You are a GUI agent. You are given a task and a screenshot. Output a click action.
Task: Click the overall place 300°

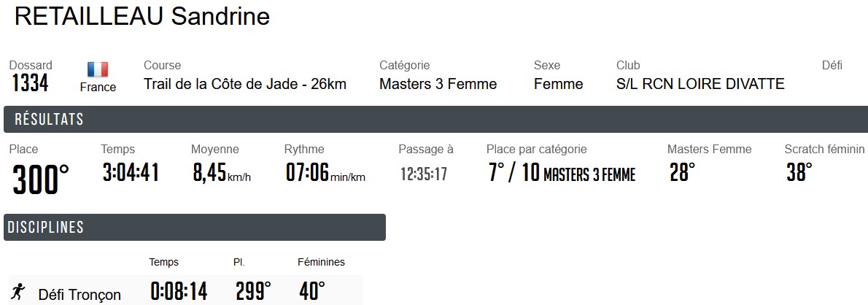(41, 179)
